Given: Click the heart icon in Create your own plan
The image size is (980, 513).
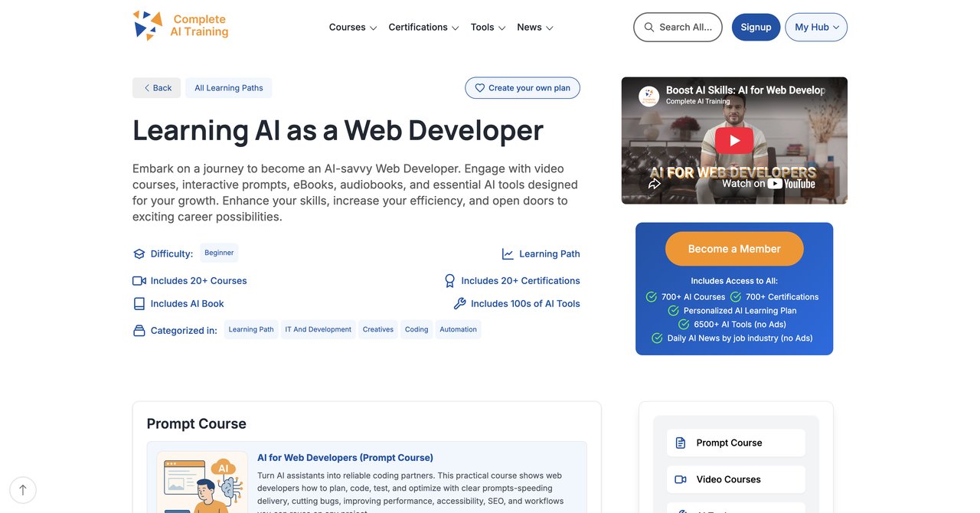Looking at the screenshot, I should pyautogui.click(x=480, y=88).
